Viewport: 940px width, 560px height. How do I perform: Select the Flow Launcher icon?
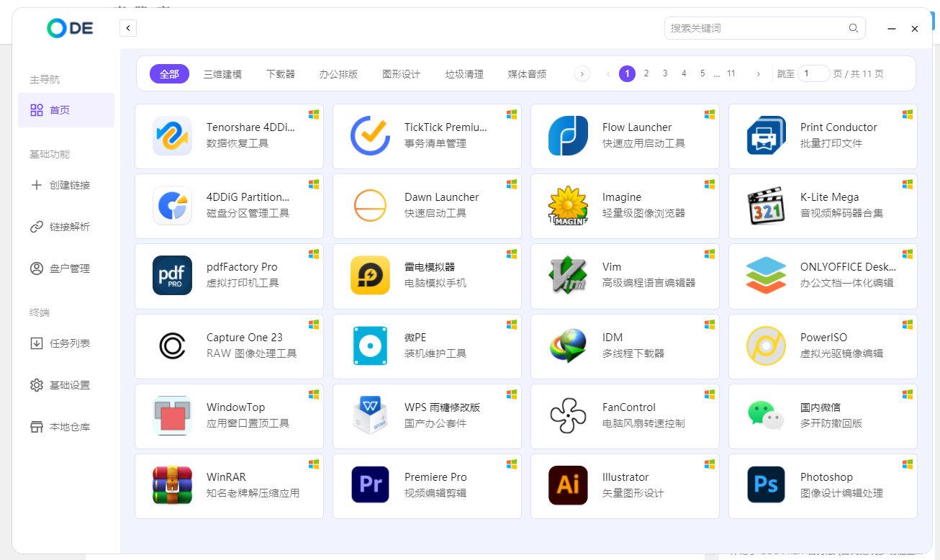point(568,135)
